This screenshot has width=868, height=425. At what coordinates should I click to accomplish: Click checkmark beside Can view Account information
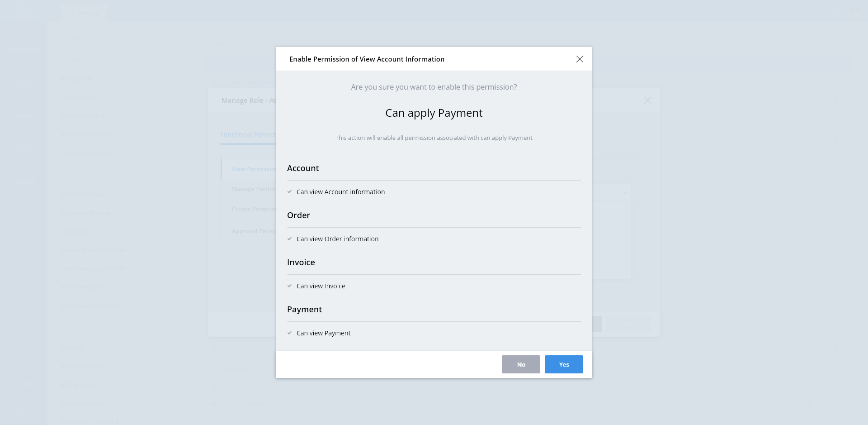[290, 192]
